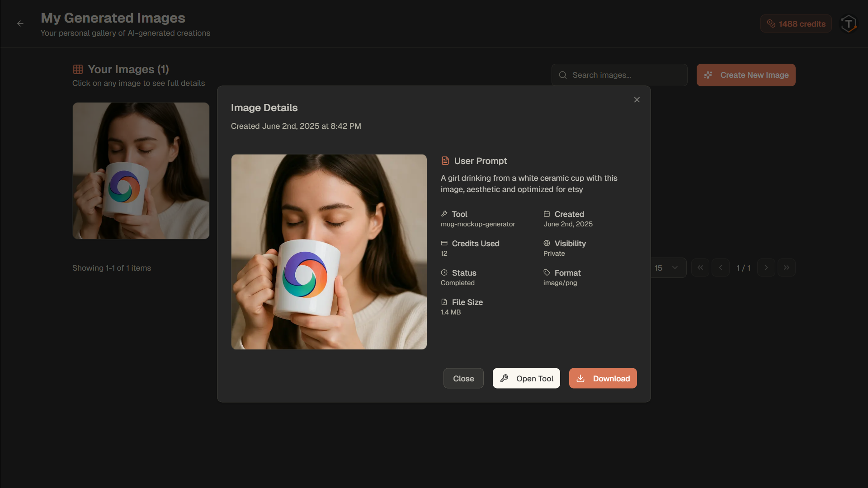Click the Close button in the dialog
The width and height of the screenshot is (868, 488).
pos(463,379)
